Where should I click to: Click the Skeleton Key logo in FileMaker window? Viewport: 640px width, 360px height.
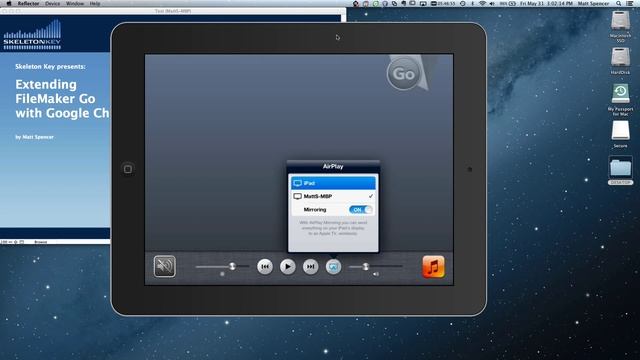32,35
